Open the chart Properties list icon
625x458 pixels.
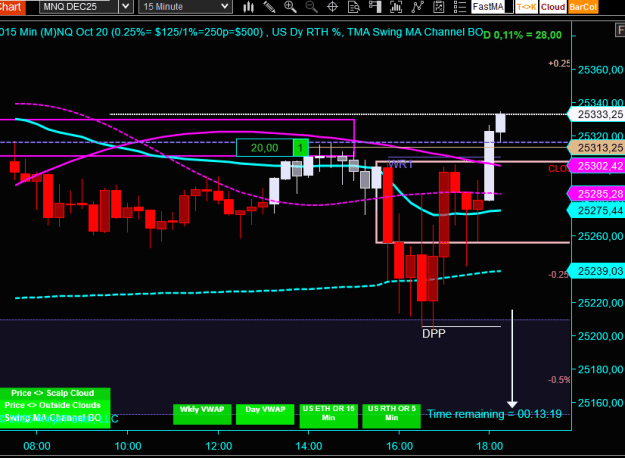[460, 7]
